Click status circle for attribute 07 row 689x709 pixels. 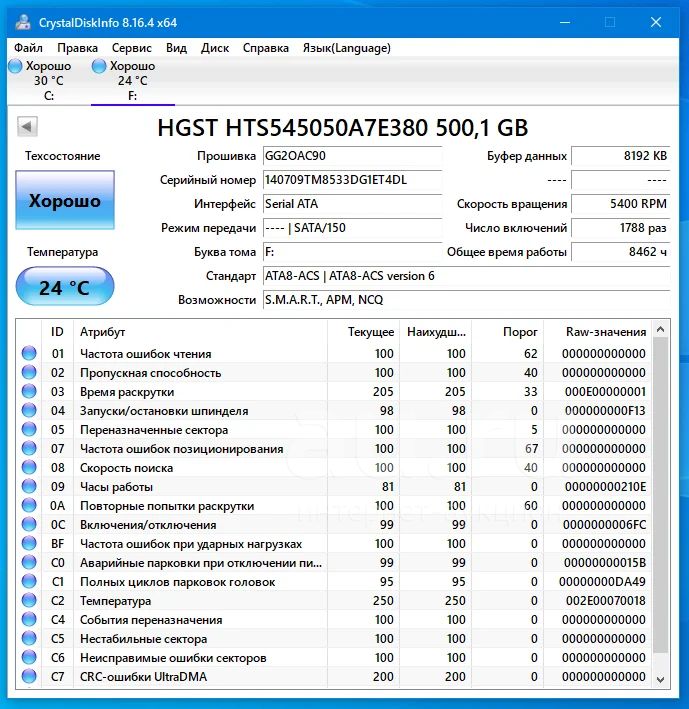29,448
